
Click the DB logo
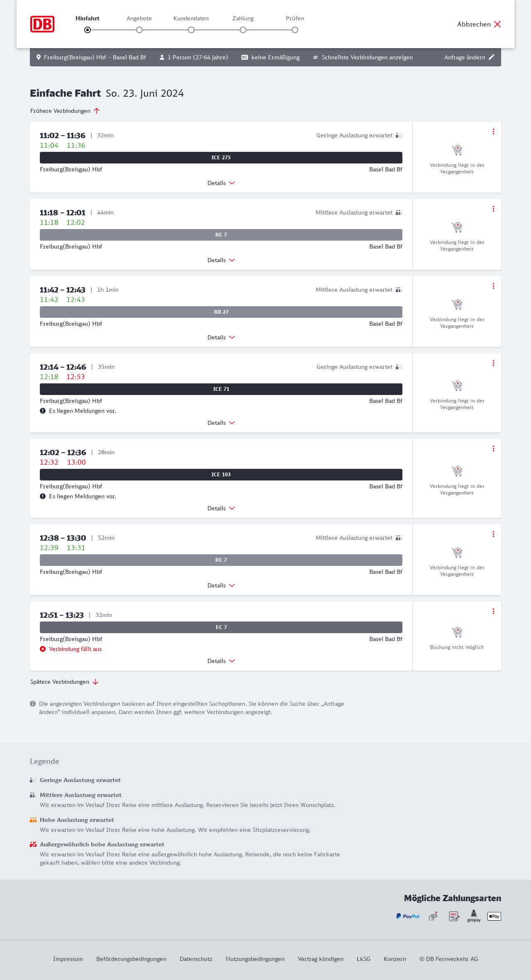click(42, 24)
